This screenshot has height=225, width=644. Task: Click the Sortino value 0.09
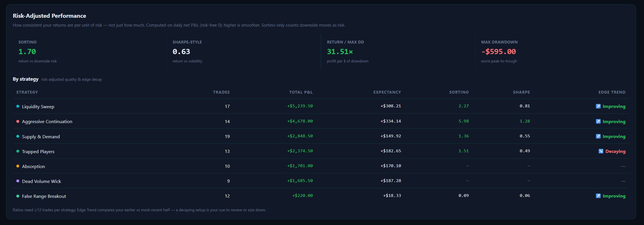point(464,196)
